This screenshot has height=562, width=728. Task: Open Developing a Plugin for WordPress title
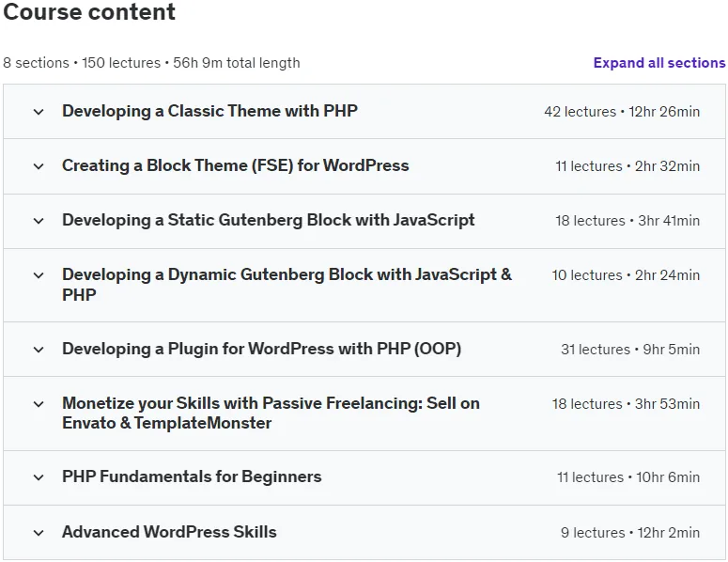pyautogui.click(x=262, y=349)
